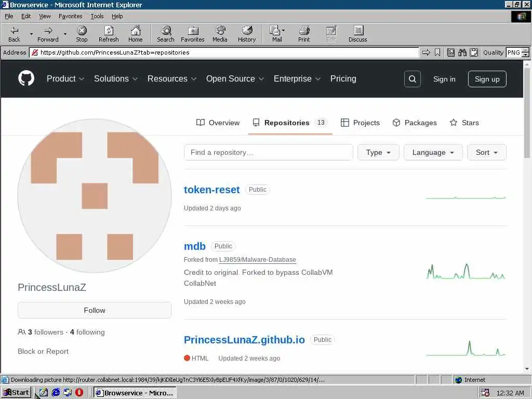The image size is (532, 399).
Task: Expand the Solutions navigation menu
Action: 116,79
